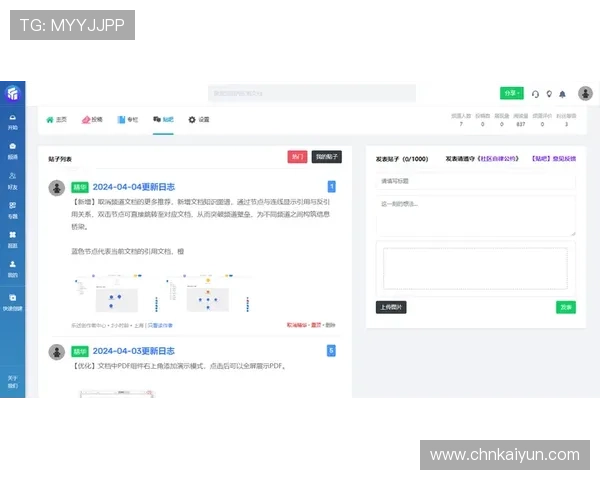Expand the green 分享 share dropdown
The width and height of the screenshot is (600, 480).
512,93
